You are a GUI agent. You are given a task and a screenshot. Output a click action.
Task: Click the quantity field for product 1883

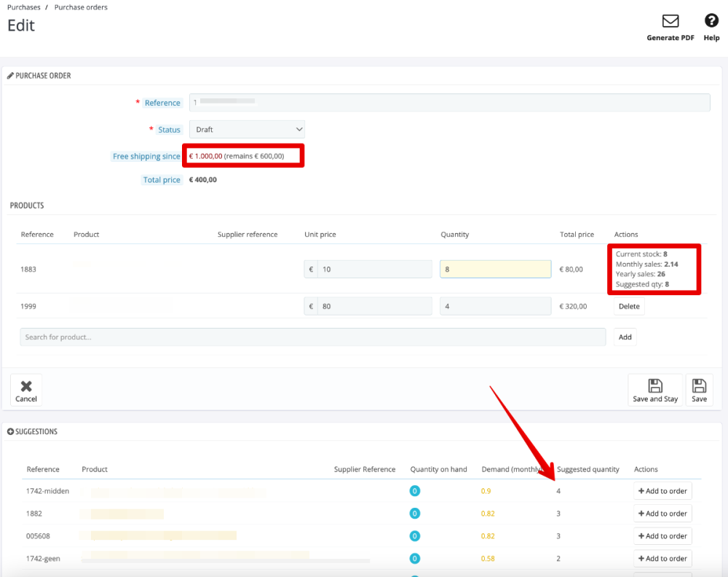coord(495,270)
